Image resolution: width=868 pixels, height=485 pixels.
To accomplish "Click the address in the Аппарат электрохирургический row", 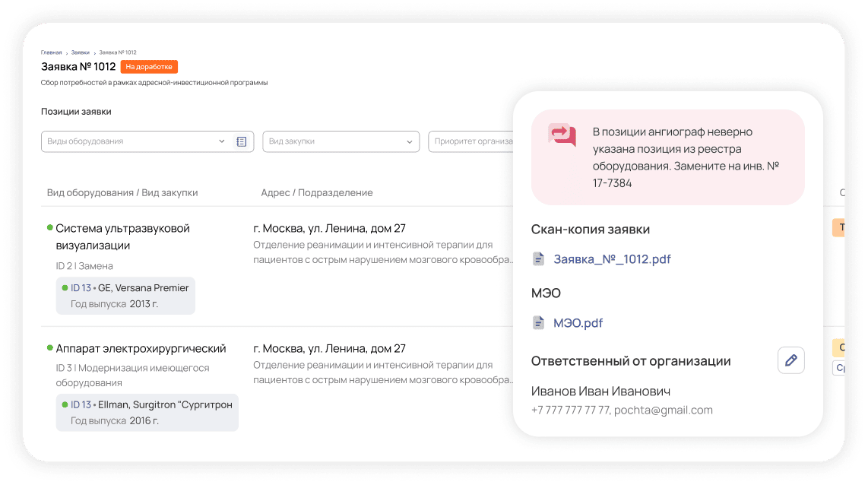I will pyautogui.click(x=329, y=348).
